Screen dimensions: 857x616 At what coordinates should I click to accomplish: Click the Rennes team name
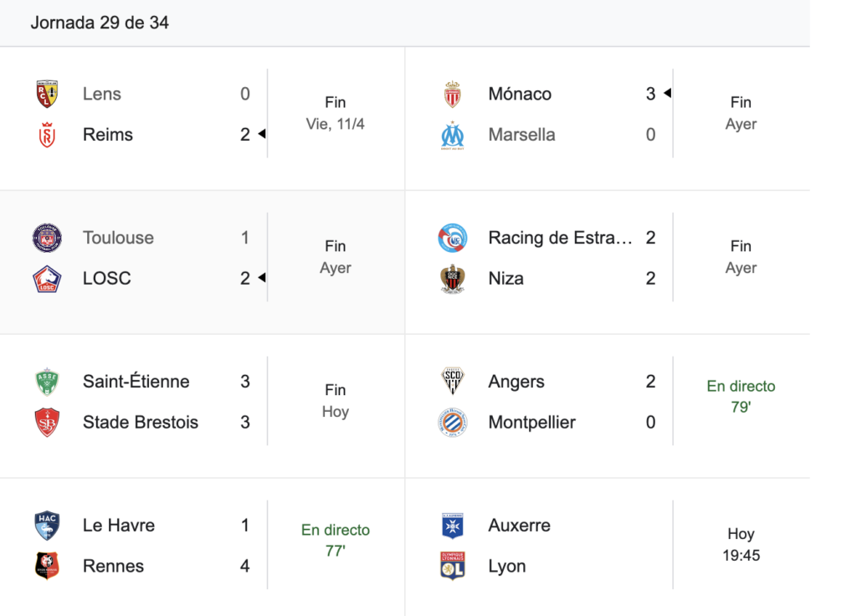click(113, 566)
